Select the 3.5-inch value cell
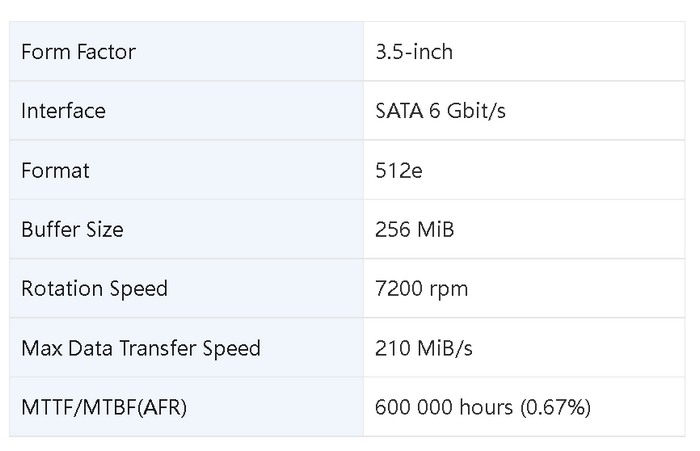Image resolution: width=700 pixels, height=451 pixels. tap(413, 51)
